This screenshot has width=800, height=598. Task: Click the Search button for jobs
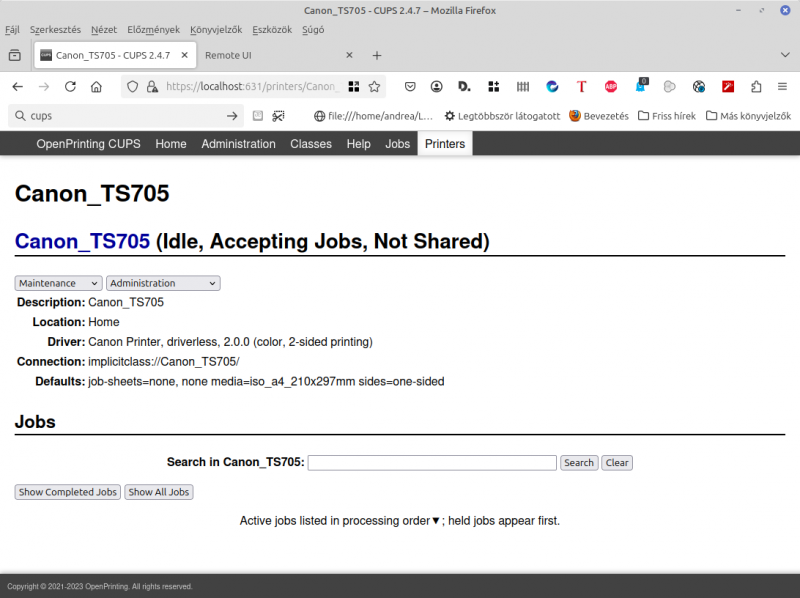579,463
